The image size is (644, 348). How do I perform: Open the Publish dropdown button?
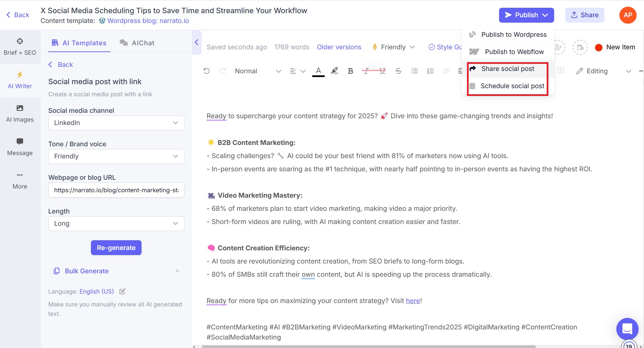[526, 15]
